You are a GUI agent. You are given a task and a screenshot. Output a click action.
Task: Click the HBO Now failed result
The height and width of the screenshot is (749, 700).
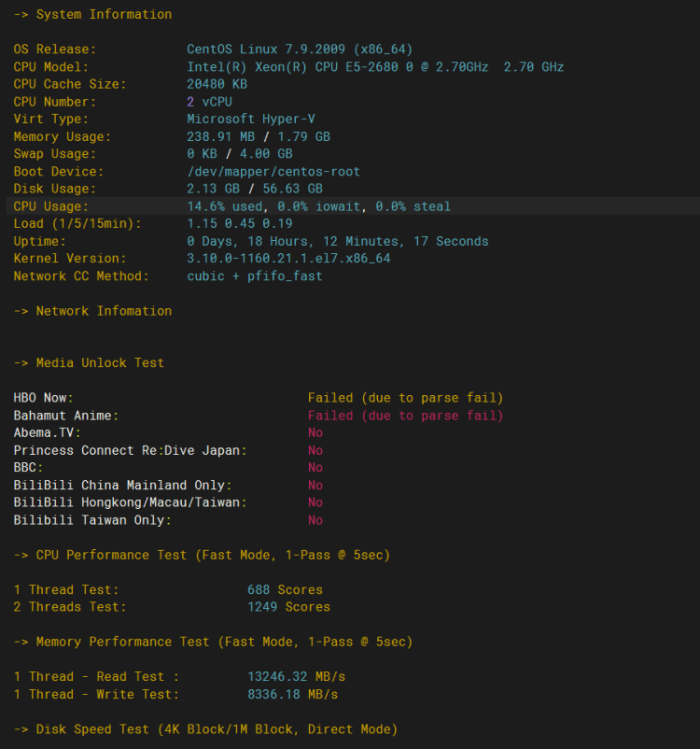pyautogui.click(x=405, y=398)
